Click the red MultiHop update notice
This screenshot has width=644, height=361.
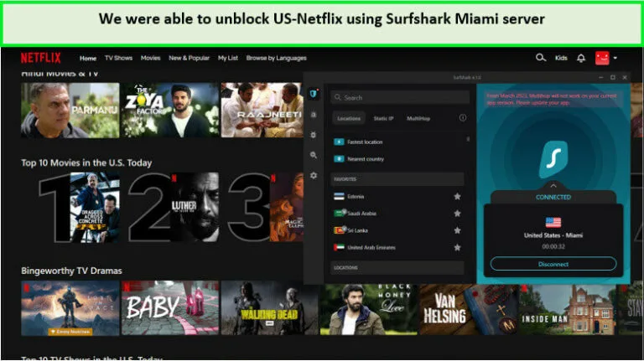click(x=552, y=100)
